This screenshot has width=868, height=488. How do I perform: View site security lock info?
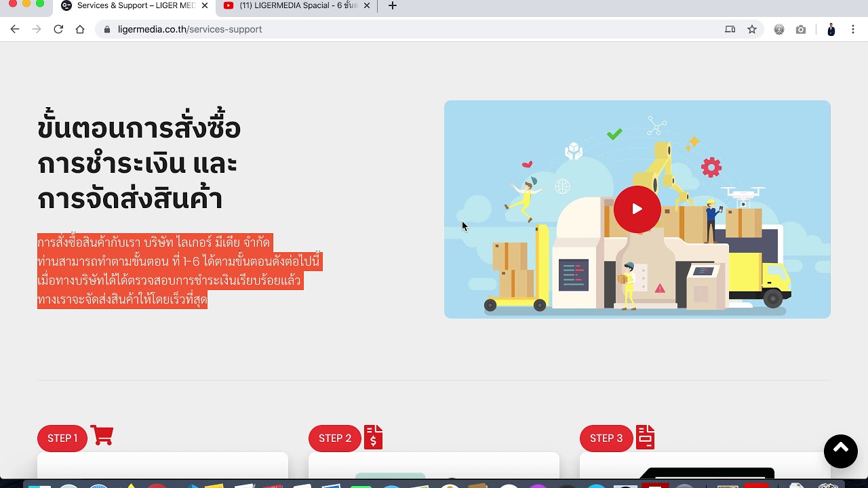tap(106, 29)
